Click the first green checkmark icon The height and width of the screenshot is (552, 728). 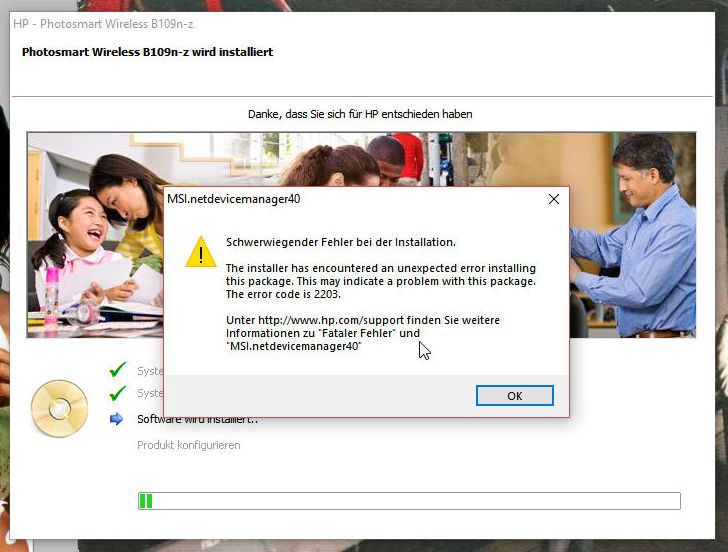coord(117,370)
